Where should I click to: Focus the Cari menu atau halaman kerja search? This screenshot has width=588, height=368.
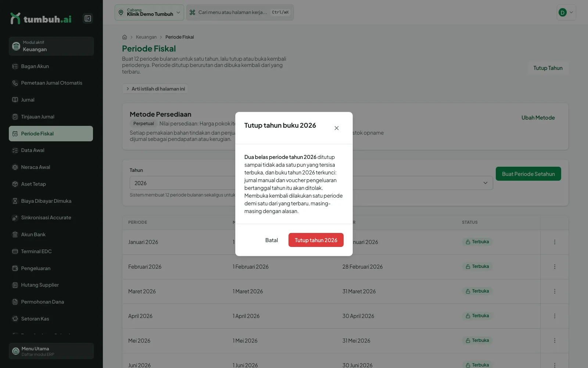(x=240, y=13)
